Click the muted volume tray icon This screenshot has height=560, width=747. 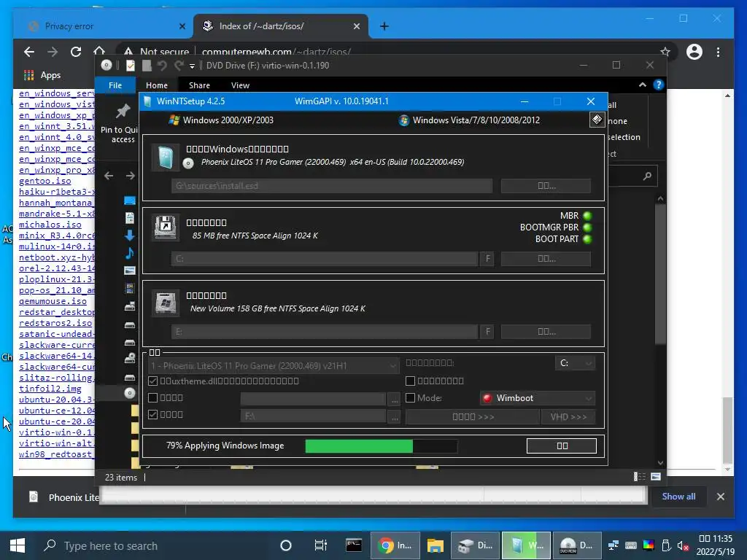[683, 545]
